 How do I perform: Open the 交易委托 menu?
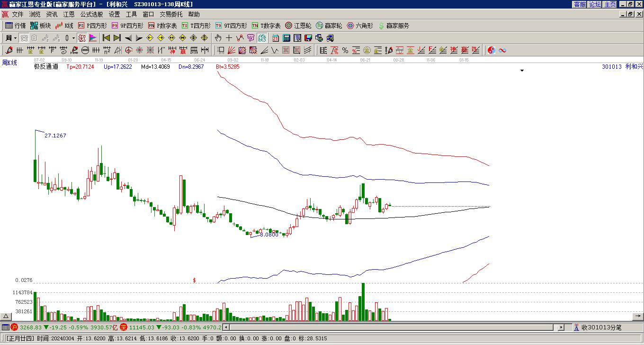pos(171,14)
